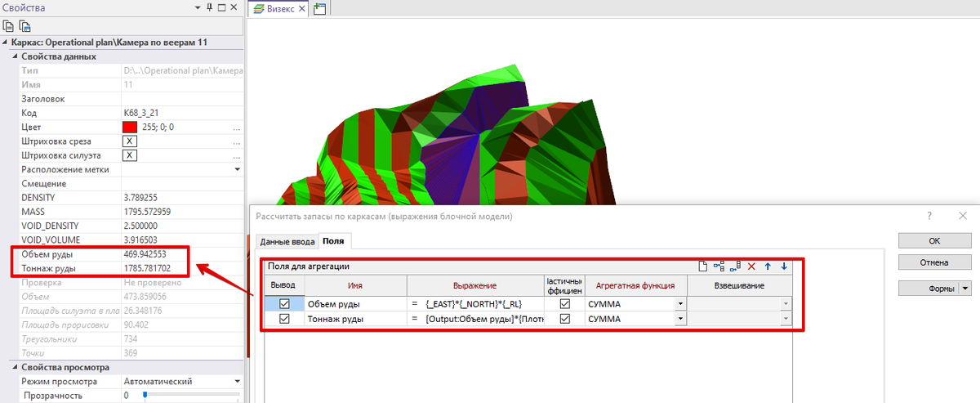Viewport: 980px width, 403px height.
Task: Open Штриховка среза ellipsis button
Action: pyautogui.click(x=237, y=142)
